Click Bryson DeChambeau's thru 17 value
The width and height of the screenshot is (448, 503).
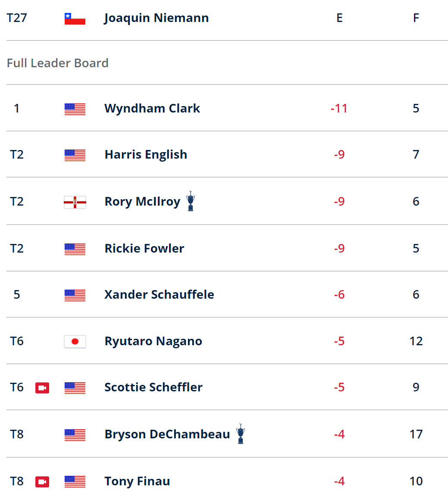click(416, 434)
